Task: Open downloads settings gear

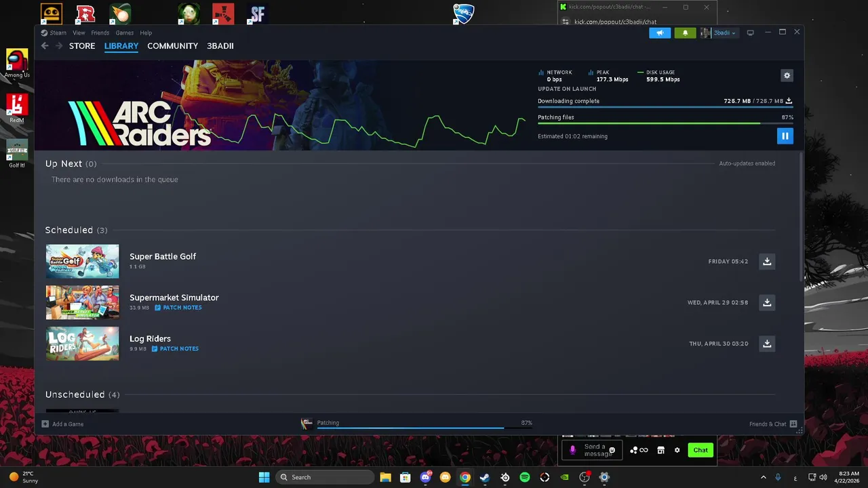Action: pyautogui.click(x=787, y=75)
